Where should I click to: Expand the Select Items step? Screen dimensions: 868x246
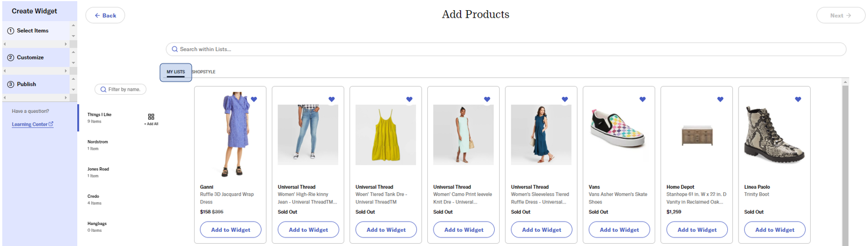(x=32, y=31)
